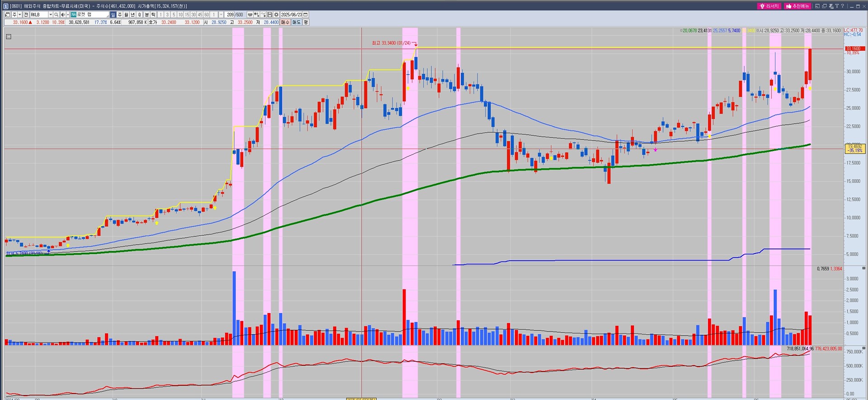Screen dimensions: 868x400
Task: Open chart settings gear icon
Action: point(276,14)
